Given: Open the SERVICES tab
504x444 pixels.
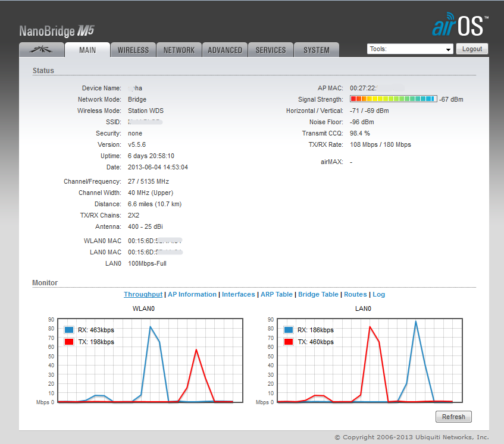Looking at the screenshot, I should (271, 50).
